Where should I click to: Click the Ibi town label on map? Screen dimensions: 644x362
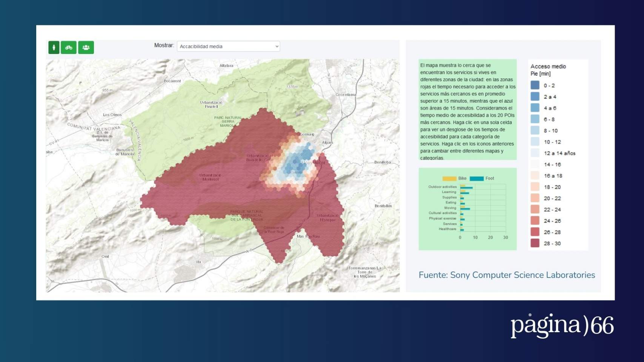pos(198,262)
